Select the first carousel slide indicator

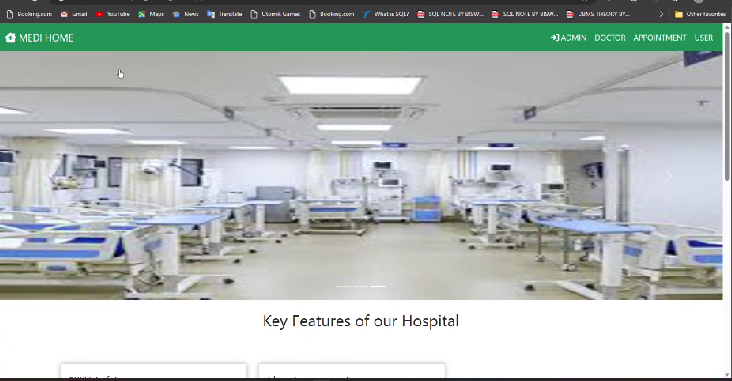tap(343, 286)
